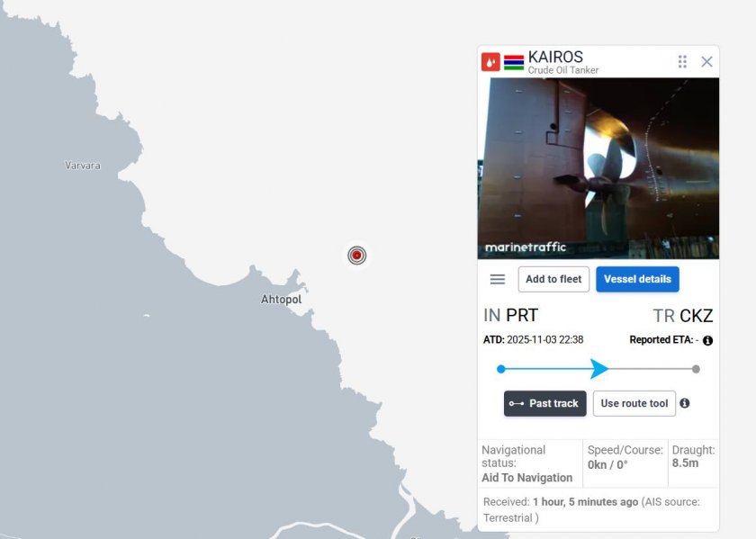Click the grey destination dot on voyage line
Screen dimensions: 756x539
(x=696, y=369)
